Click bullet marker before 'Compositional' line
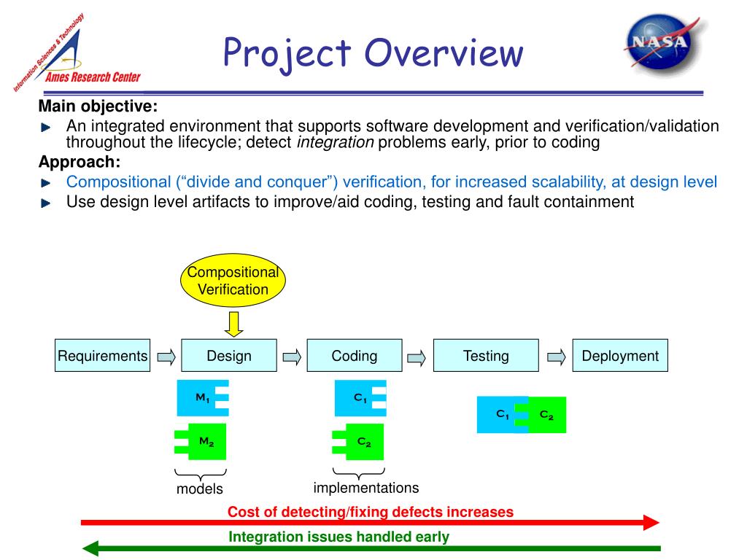This screenshot has width=747, height=560. (46, 183)
